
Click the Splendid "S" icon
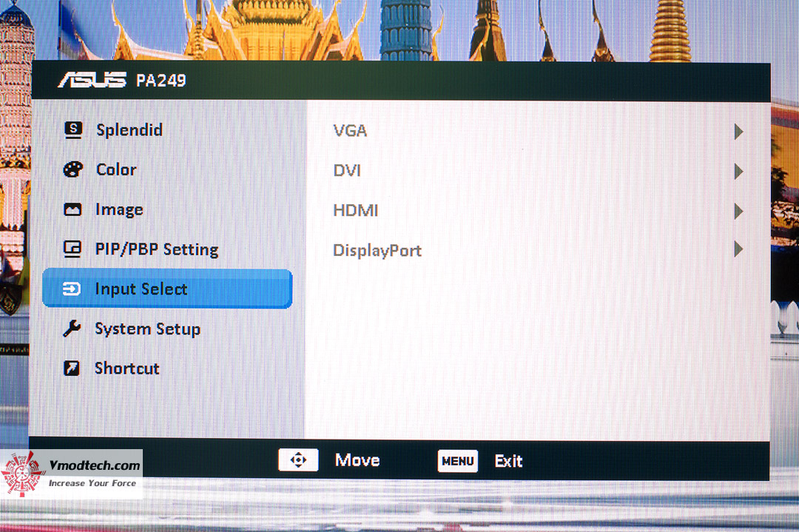pos(73,129)
